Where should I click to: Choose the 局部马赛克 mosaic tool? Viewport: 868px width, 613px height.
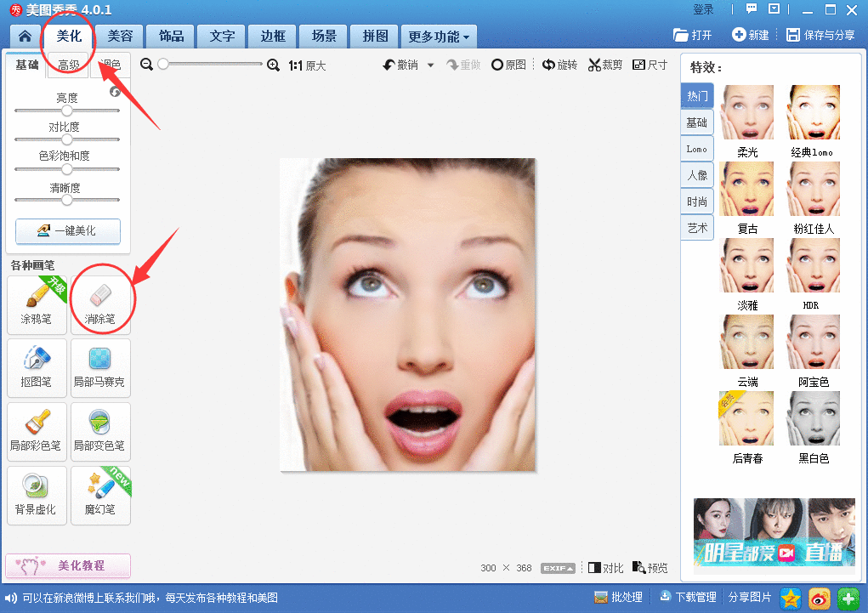(x=100, y=366)
